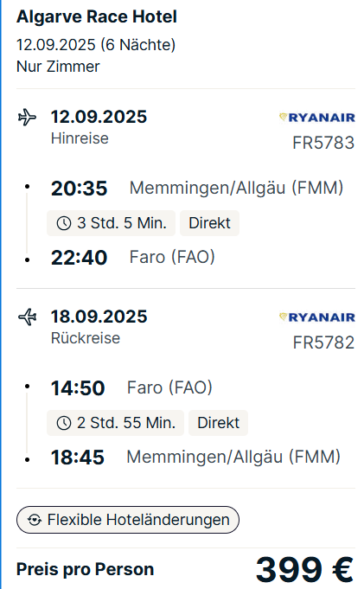364x589 pixels.
Task: Click the outbound flight airplane icon
Action: tap(27, 118)
